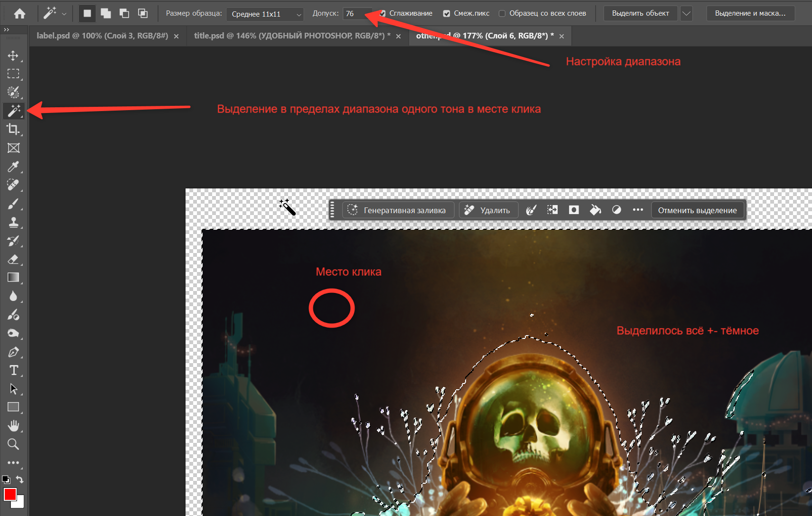Toggle the Сглаживание checkbox

(383, 13)
